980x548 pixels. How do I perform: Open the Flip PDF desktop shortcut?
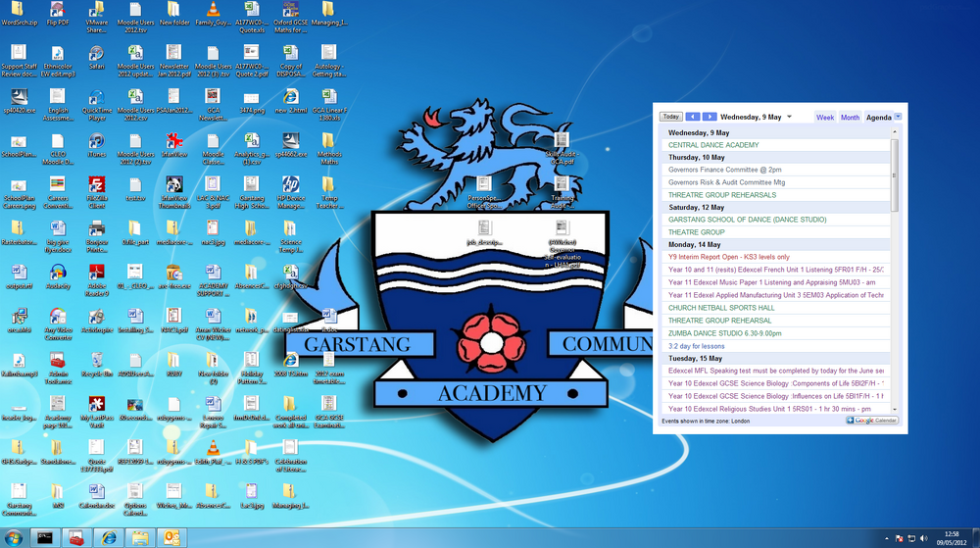58,14
